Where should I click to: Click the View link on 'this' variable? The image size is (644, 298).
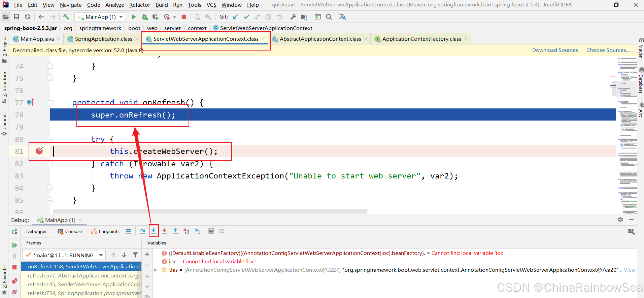point(630,270)
